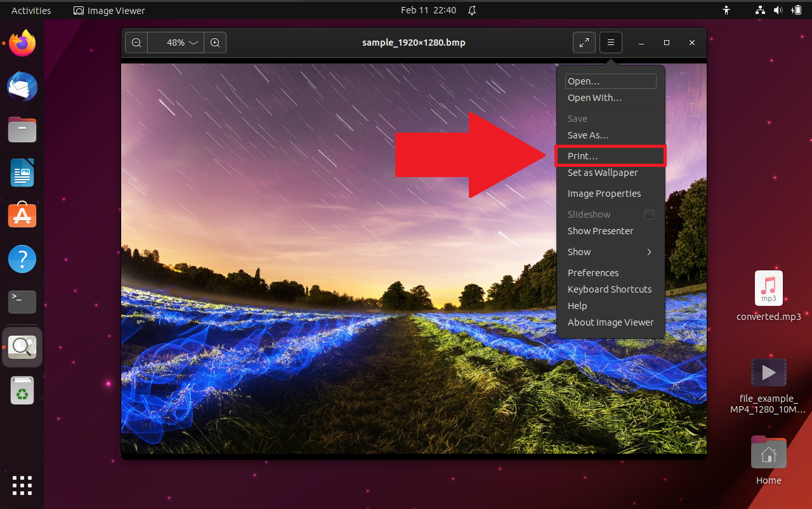The image size is (812, 509).
Task: Adjust the volume control in system tray
Action: tap(778, 10)
